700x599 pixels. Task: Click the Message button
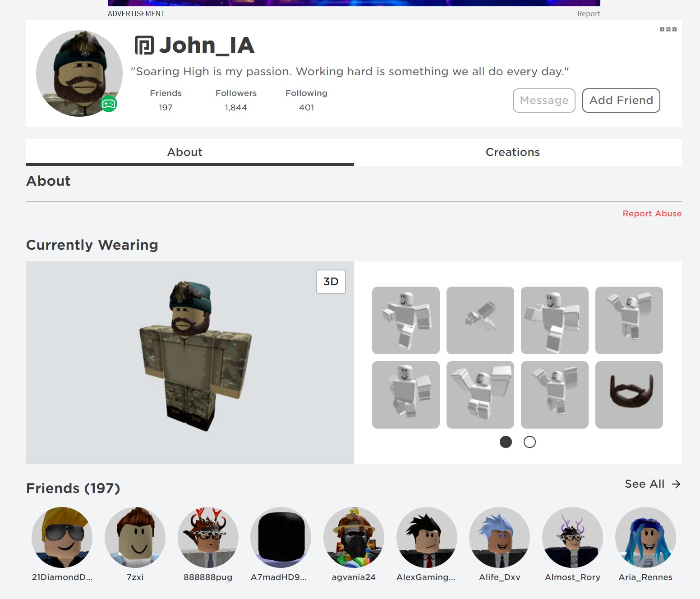coord(544,101)
